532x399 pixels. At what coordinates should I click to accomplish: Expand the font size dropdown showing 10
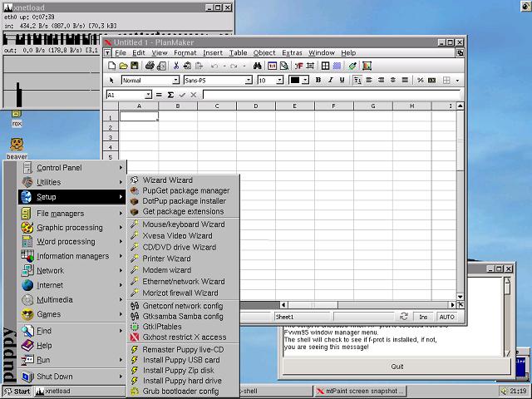pyautogui.click(x=281, y=81)
